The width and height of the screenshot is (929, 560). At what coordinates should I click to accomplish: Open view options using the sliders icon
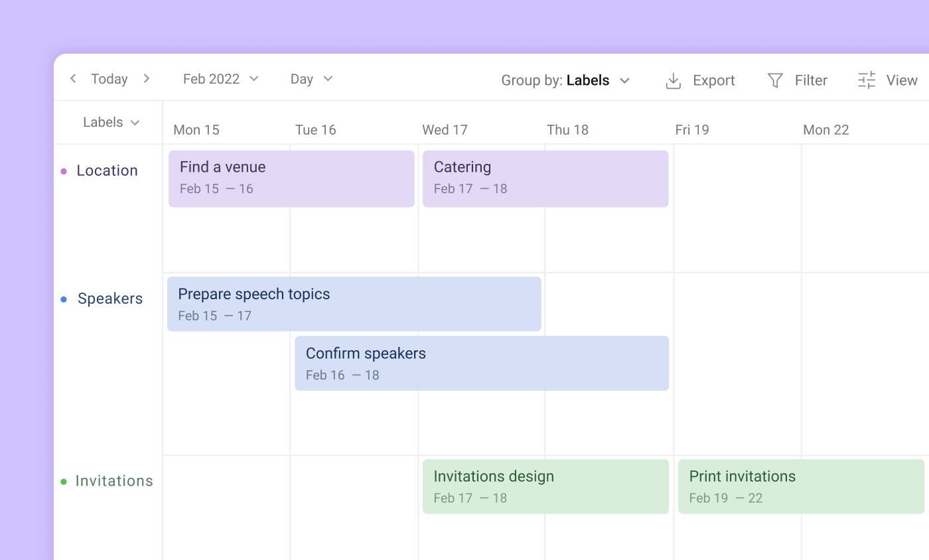pos(865,80)
